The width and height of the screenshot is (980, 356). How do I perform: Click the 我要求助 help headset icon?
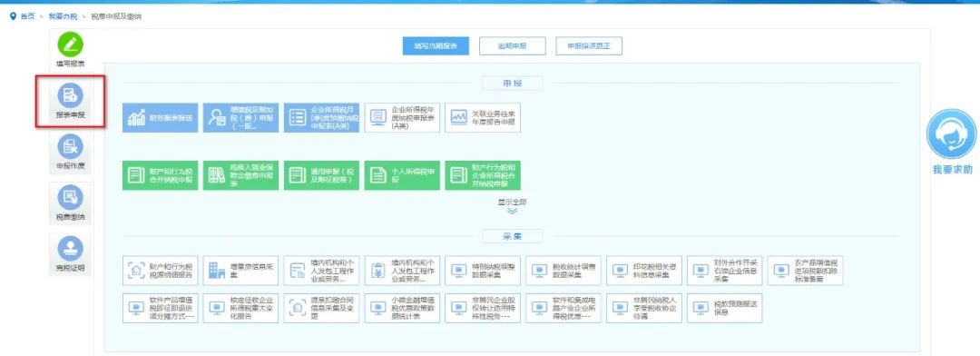click(951, 133)
